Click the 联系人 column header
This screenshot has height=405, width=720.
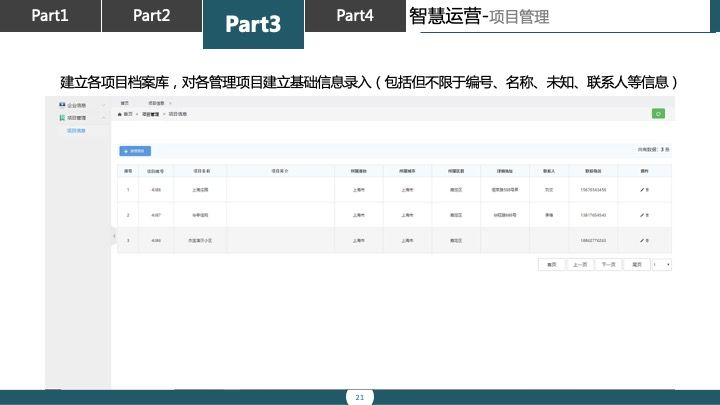tap(549, 171)
